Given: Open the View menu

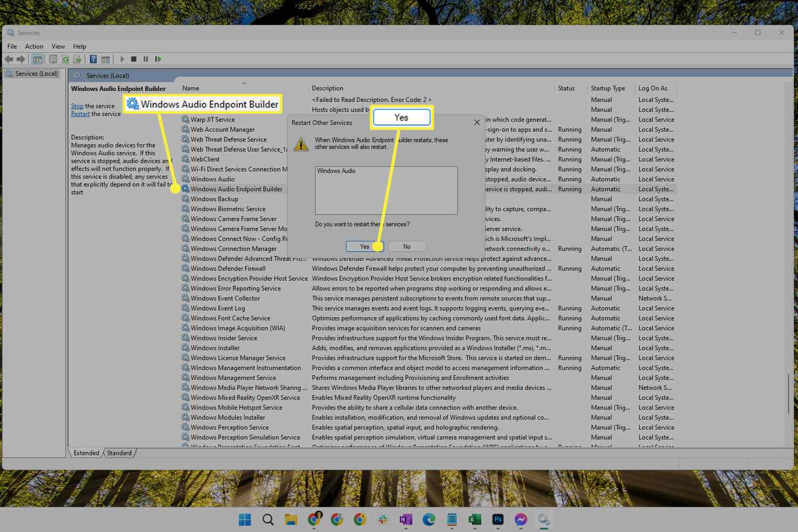Looking at the screenshot, I should pos(58,46).
